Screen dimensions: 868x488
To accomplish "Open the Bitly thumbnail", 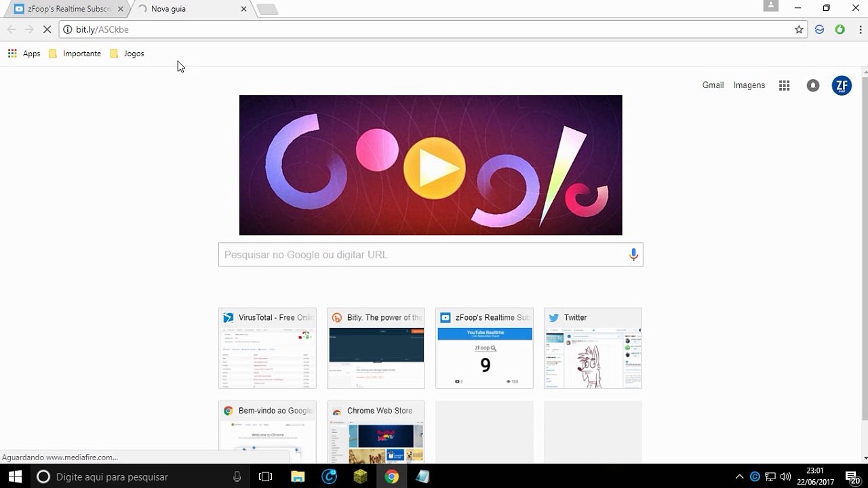I will (376, 348).
